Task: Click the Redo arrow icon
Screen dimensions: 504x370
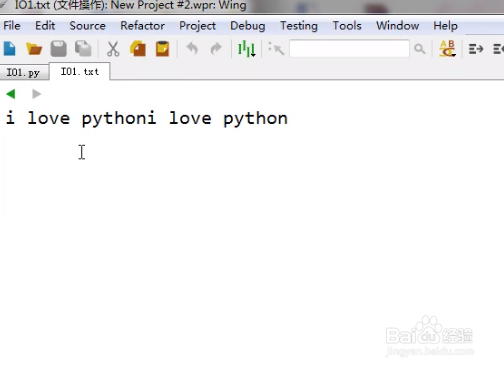Action: pos(216,49)
